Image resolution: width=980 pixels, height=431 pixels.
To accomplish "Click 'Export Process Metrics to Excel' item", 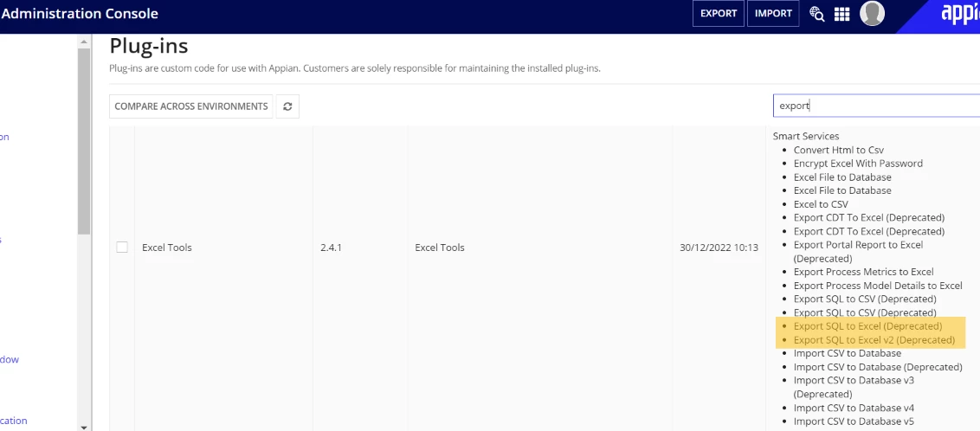I will click(864, 272).
